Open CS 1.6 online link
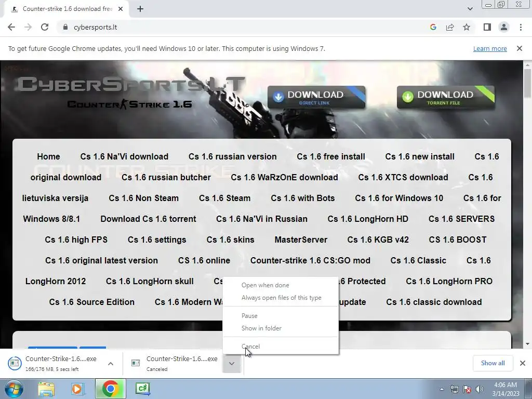The height and width of the screenshot is (399, 532). tap(204, 260)
